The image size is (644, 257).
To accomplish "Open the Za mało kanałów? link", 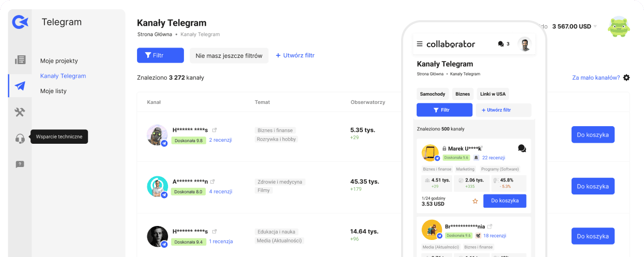I will [x=595, y=78].
